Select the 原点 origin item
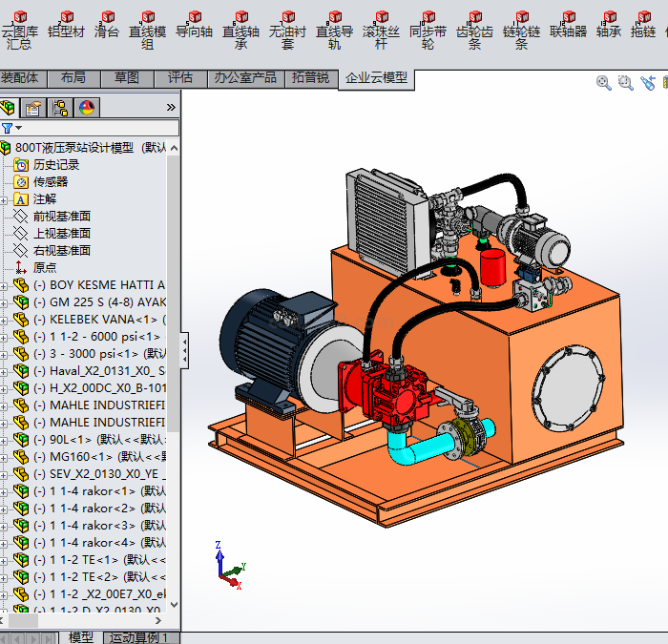The height and width of the screenshot is (644, 668). coord(44,268)
